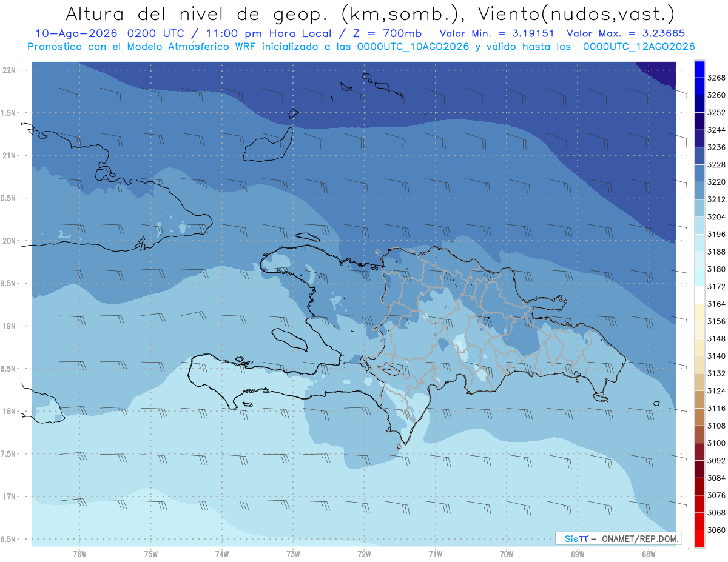Click the '72W' longitude label
The height and width of the screenshot is (562, 728).
click(x=364, y=554)
